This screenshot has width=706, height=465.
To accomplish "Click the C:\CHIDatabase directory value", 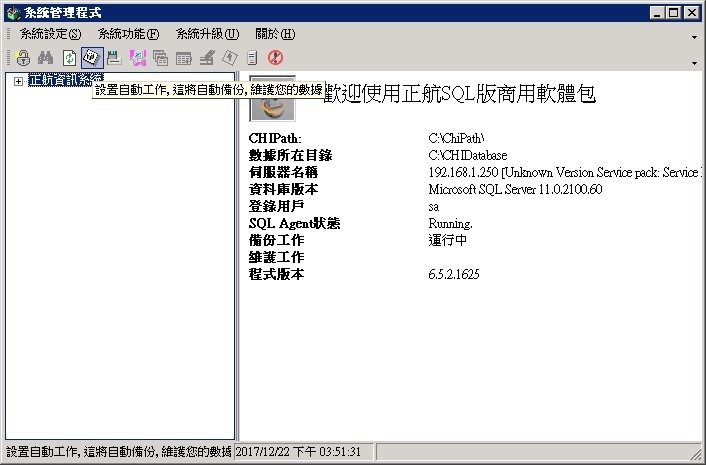I will click(x=468, y=155).
